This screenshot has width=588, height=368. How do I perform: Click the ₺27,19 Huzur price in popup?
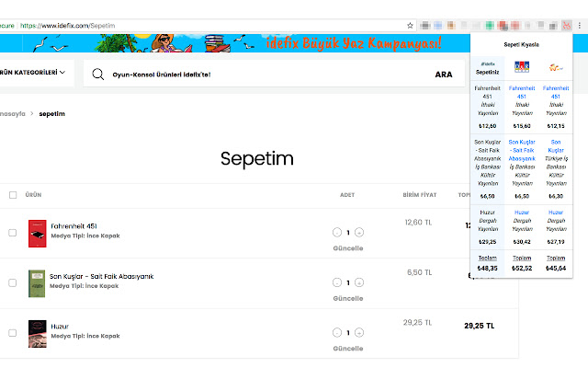pyautogui.click(x=556, y=242)
